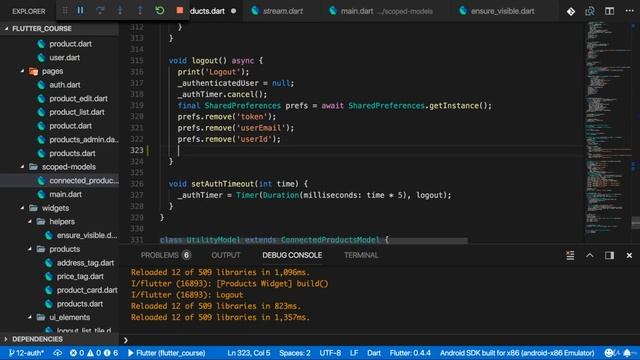Screen dimensions: 640x360
Task: Click 'I/flutter (16893): Logout' console line
Action: tap(187, 295)
